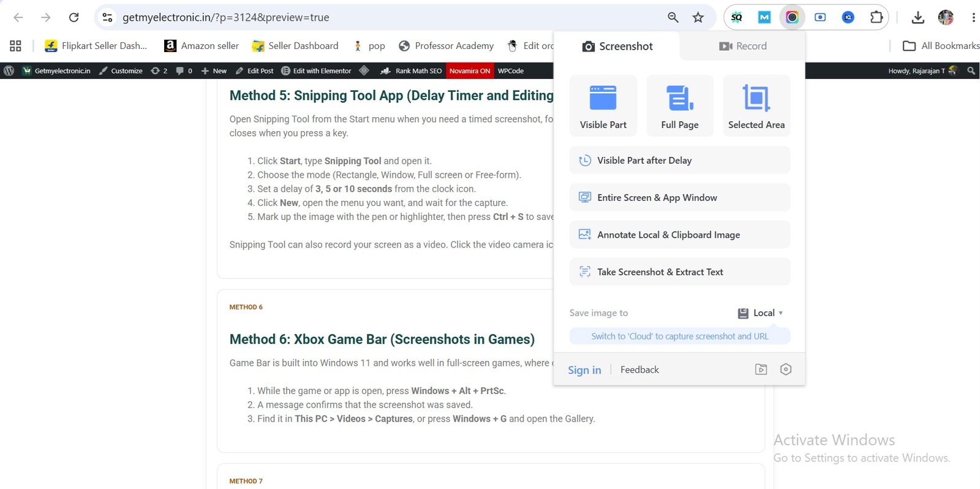The image size is (980, 489).
Task: Bookmark this page with the star icon
Action: 698,17
